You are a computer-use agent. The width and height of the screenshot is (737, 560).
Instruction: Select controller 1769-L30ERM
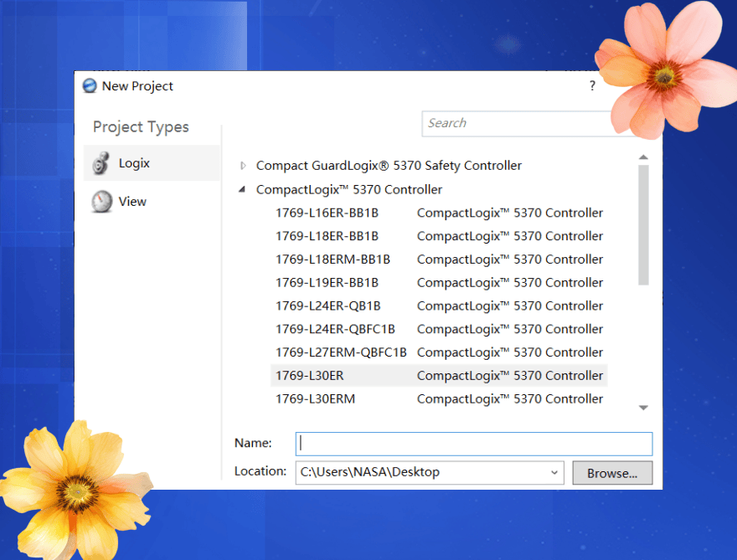point(439,398)
